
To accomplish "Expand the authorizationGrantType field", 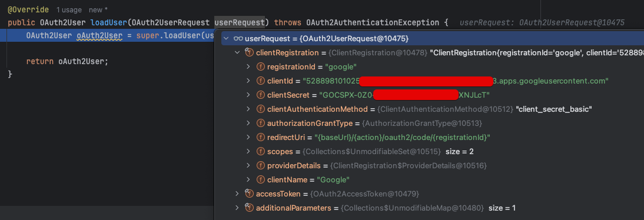I will coord(248,124).
